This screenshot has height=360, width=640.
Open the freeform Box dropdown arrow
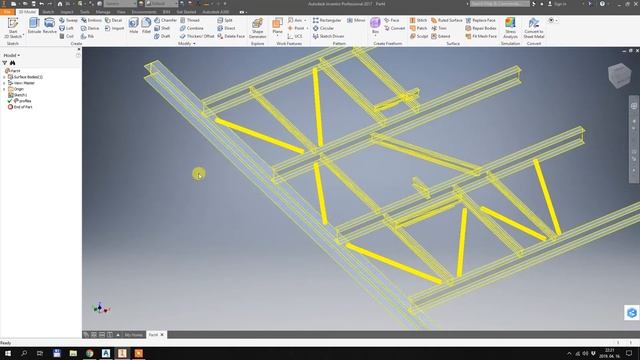[375, 36]
